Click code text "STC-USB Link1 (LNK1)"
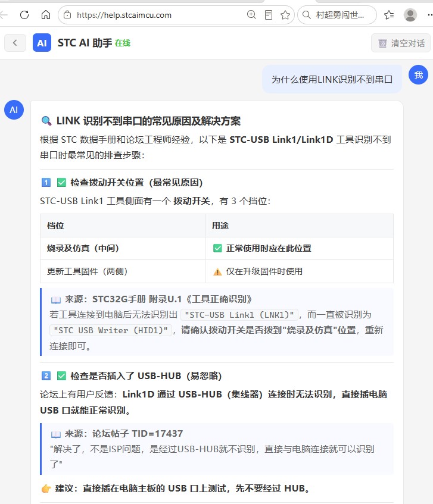The image size is (433, 504). click(x=239, y=315)
